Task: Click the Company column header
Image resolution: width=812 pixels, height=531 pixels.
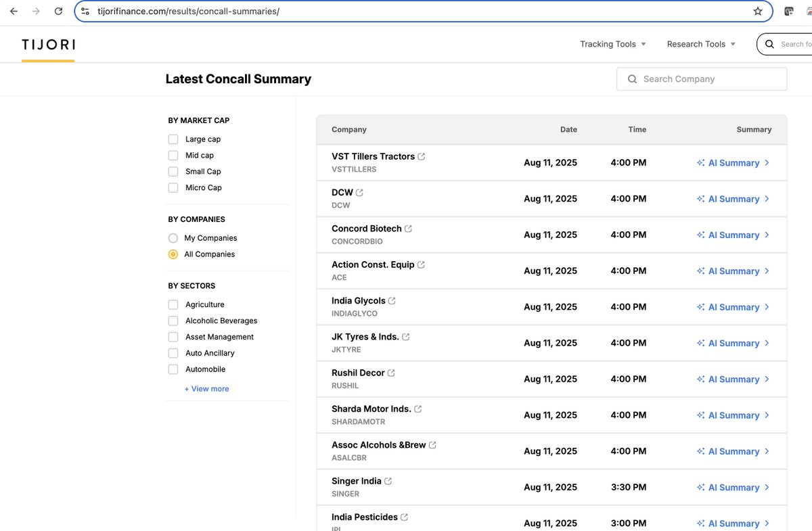Action: click(x=349, y=129)
